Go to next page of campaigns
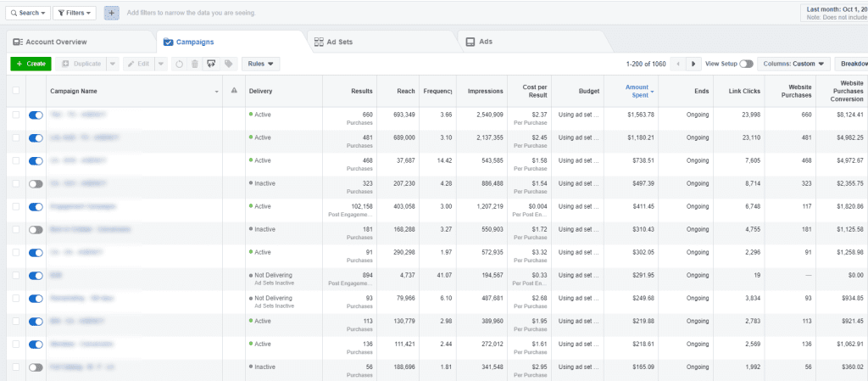The image size is (868, 381). click(x=693, y=64)
